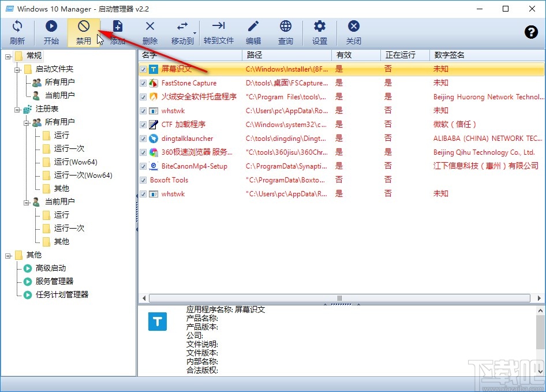Select the 禁用 (Disable) toolbar icon
This screenshot has width=546, height=392.
coord(84,32)
